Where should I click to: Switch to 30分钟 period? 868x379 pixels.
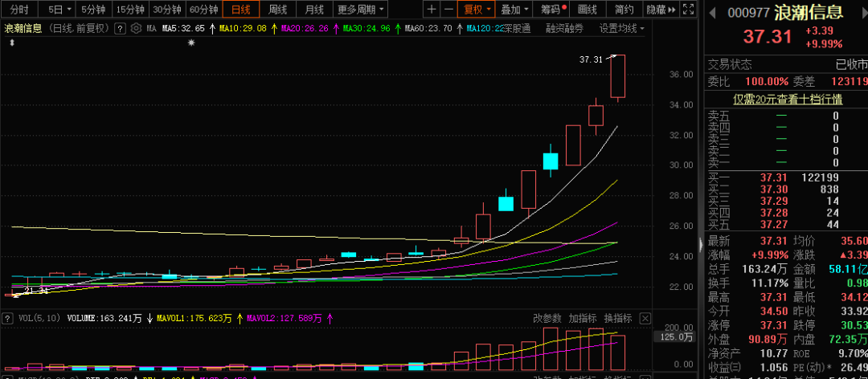[167, 10]
